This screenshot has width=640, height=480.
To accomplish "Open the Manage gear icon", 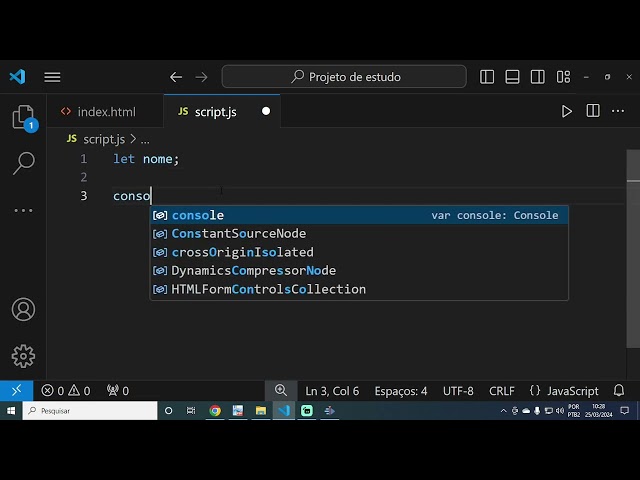I will 23,356.
